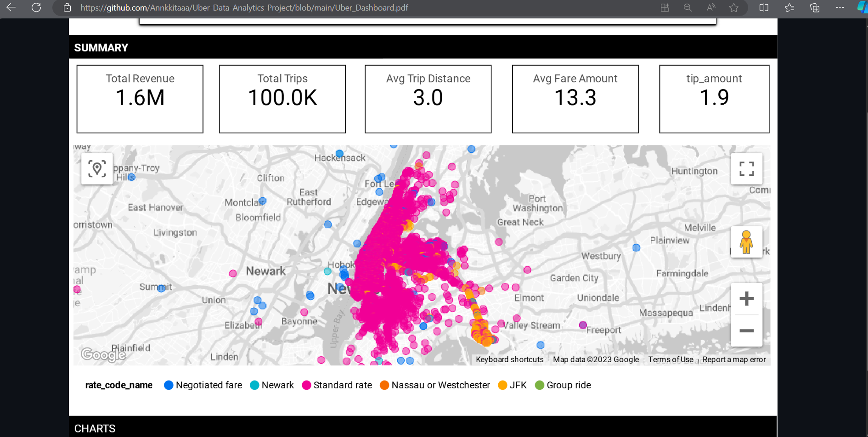The height and width of the screenshot is (437, 868).
Task: Click the Livingston map label
Action: click(x=175, y=233)
